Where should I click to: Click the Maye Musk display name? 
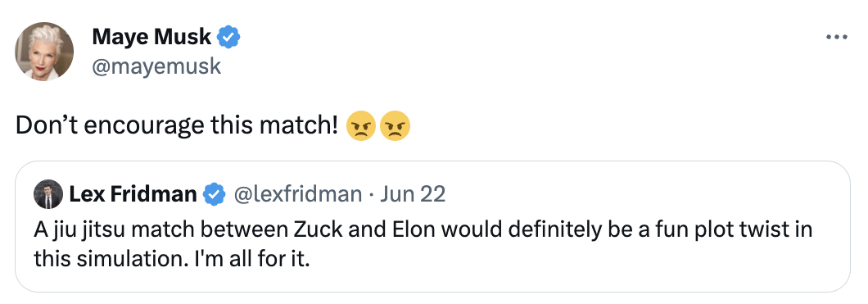point(151,37)
